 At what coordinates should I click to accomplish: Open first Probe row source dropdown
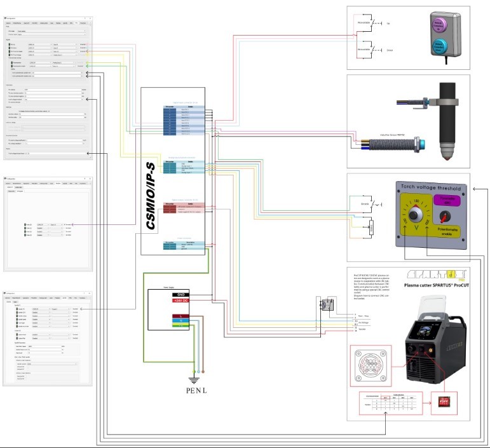pyautogui.click(x=43, y=224)
